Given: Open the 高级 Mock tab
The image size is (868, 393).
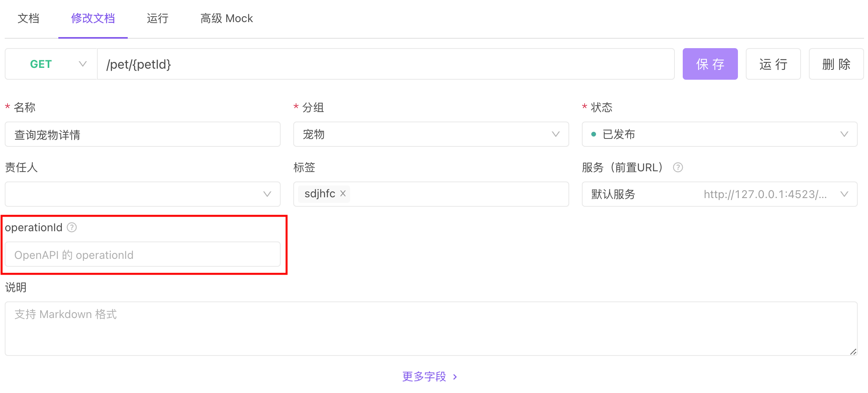Looking at the screenshot, I should pyautogui.click(x=227, y=19).
